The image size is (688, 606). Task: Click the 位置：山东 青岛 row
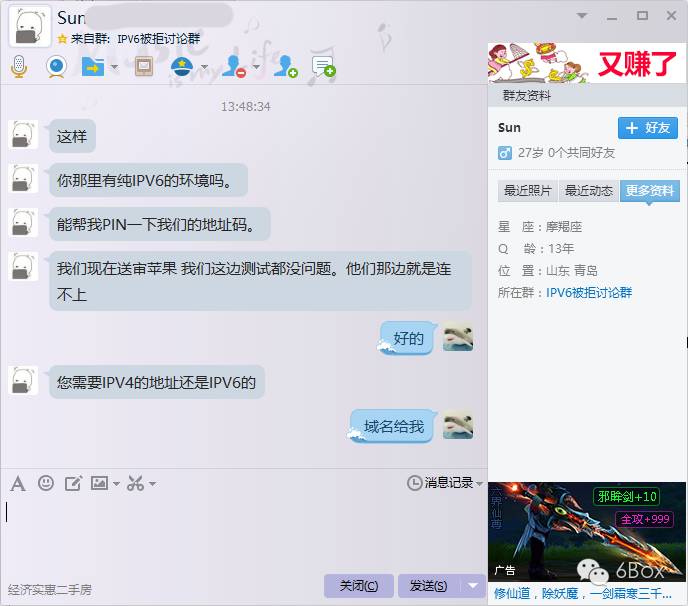coord(548,271)
